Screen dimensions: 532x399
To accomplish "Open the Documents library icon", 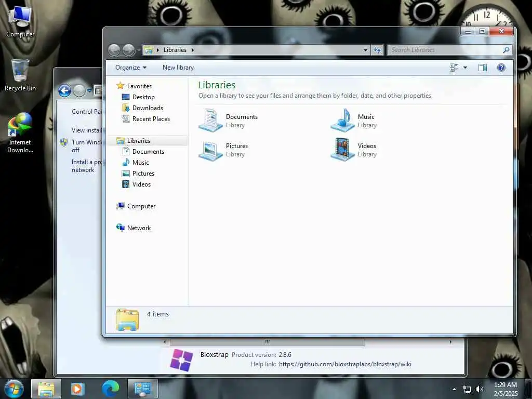I will coord(210,121).
